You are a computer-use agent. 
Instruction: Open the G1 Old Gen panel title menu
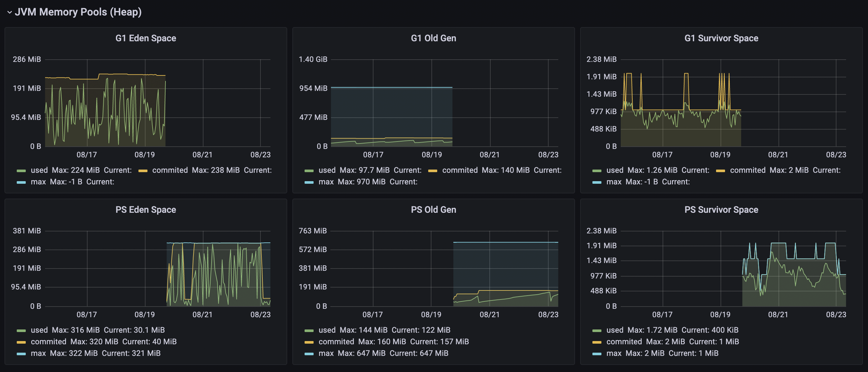pyautogui.click(x=433, y=38)
